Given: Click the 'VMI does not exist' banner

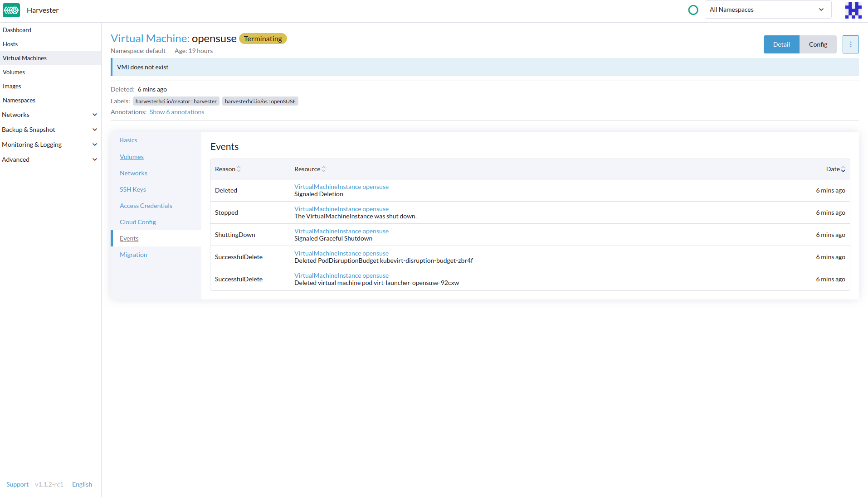Looking at the screenshot, I should click(x=485, y=67).
